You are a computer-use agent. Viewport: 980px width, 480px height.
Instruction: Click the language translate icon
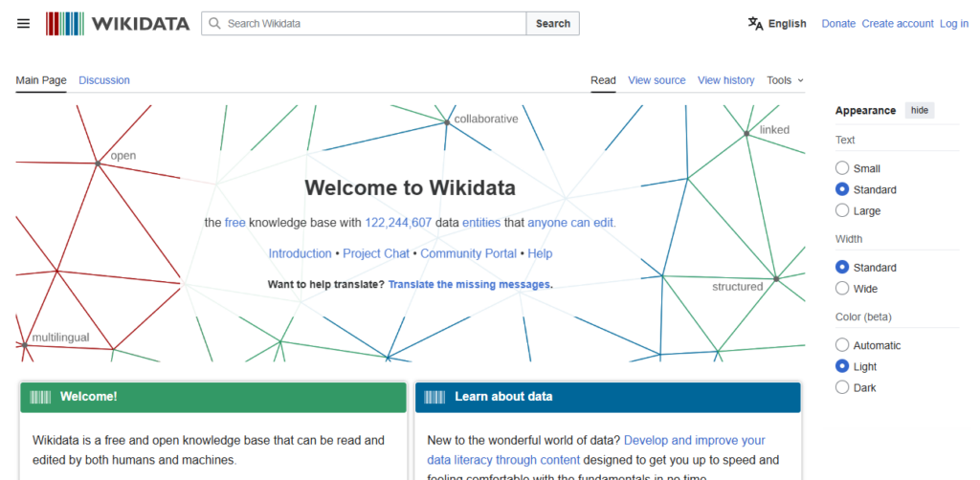[756, 24]
